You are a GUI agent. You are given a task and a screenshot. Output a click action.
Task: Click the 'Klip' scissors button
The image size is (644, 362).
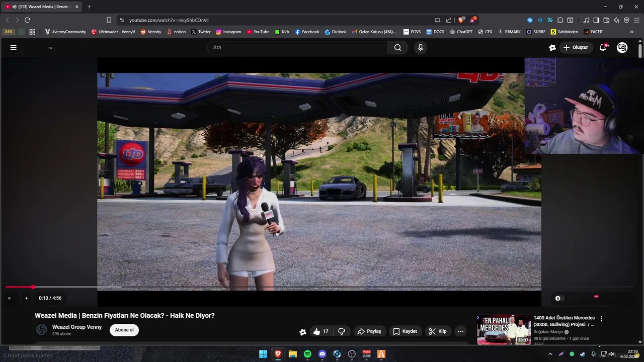[x=438, y=331]
